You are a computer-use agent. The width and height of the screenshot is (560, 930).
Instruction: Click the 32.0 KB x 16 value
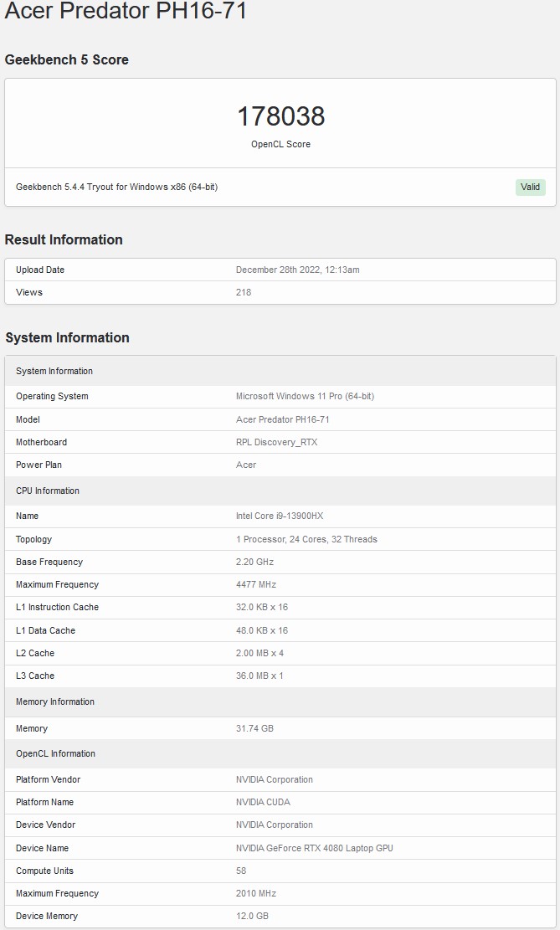coord(262,608)
